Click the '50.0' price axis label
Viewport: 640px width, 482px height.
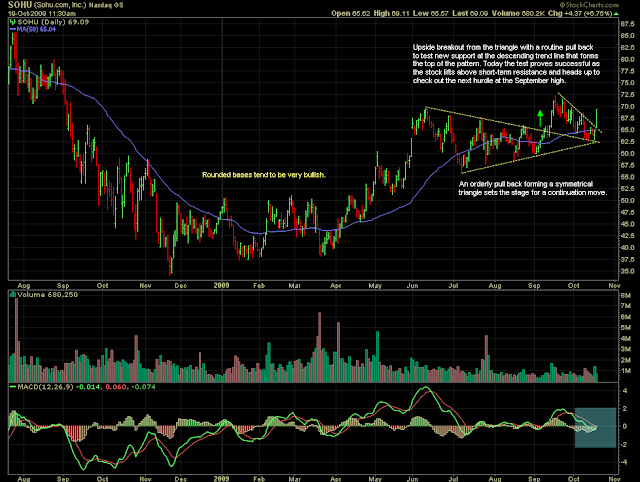click(627, 200)
